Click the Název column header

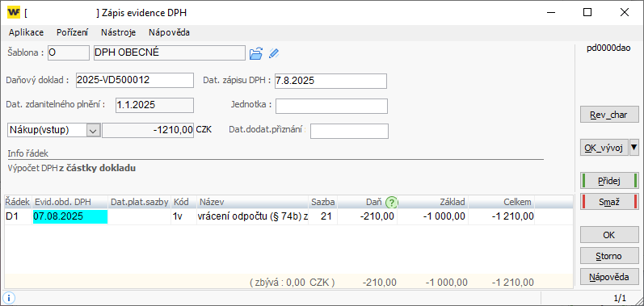(x=253, y=202)
